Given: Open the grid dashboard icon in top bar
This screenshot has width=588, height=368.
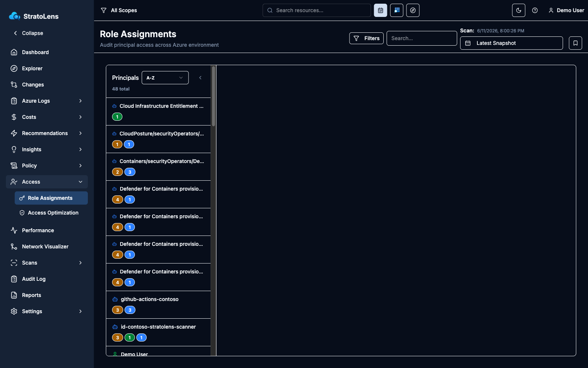Looking at the screenshot, I should pyautogui.click(x=397, y=10).
